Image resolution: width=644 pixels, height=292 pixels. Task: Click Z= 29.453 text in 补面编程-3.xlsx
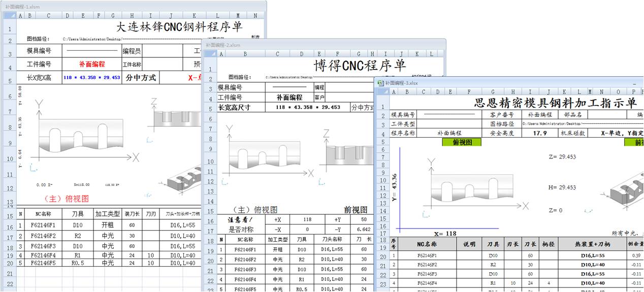click(x=562, y=157)
